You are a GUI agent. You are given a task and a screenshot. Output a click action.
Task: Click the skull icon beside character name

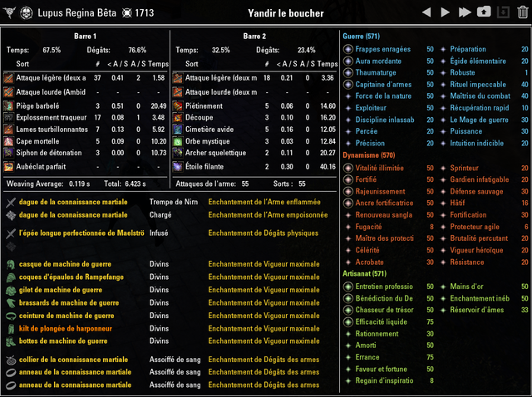tap(27, 13)
